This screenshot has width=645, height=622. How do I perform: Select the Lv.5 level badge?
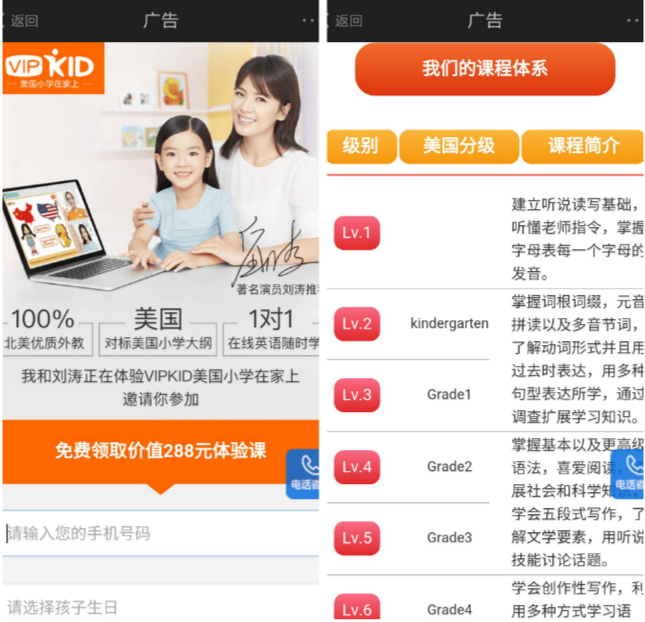357,538
